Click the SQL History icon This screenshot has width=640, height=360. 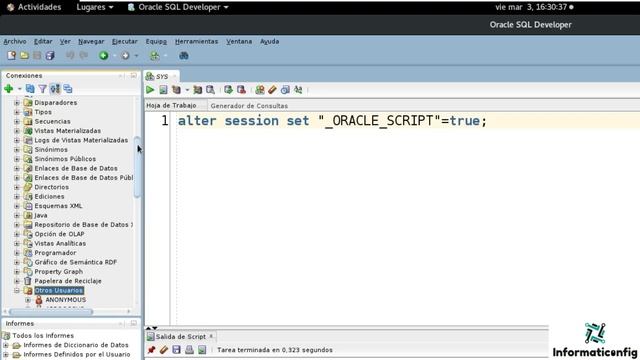point(285,90)
